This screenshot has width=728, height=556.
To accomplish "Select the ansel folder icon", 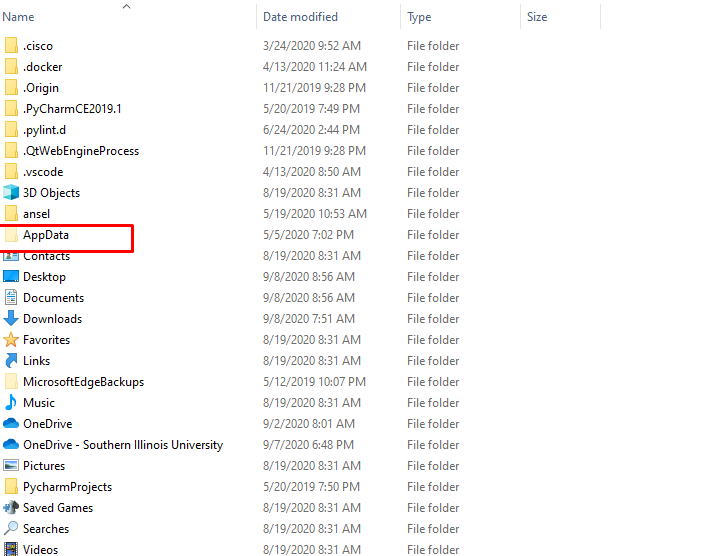I will coord(11,214).
